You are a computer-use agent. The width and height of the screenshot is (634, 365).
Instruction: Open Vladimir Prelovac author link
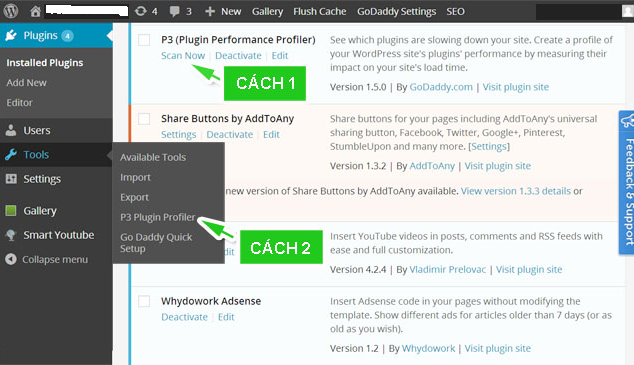pyautogui.click(x=448, y=269)
